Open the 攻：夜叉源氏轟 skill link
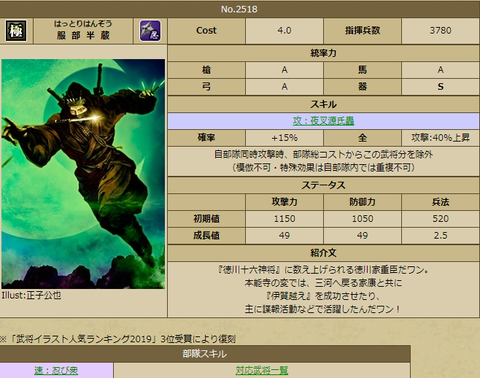The width and height of the screenshot is (480, 378). coord(323,121)
